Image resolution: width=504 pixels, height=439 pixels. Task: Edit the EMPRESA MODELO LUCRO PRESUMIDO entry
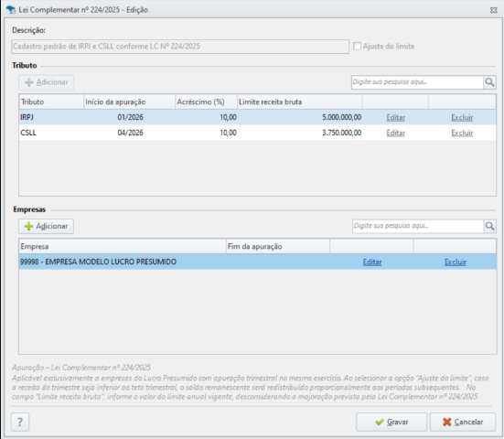coord(372,262)
